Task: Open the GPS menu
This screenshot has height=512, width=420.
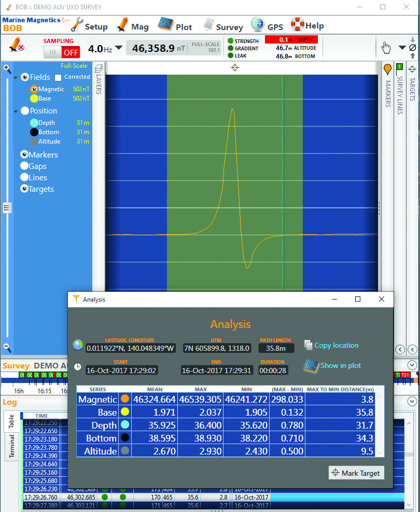Action: click(x=267, y=25)
